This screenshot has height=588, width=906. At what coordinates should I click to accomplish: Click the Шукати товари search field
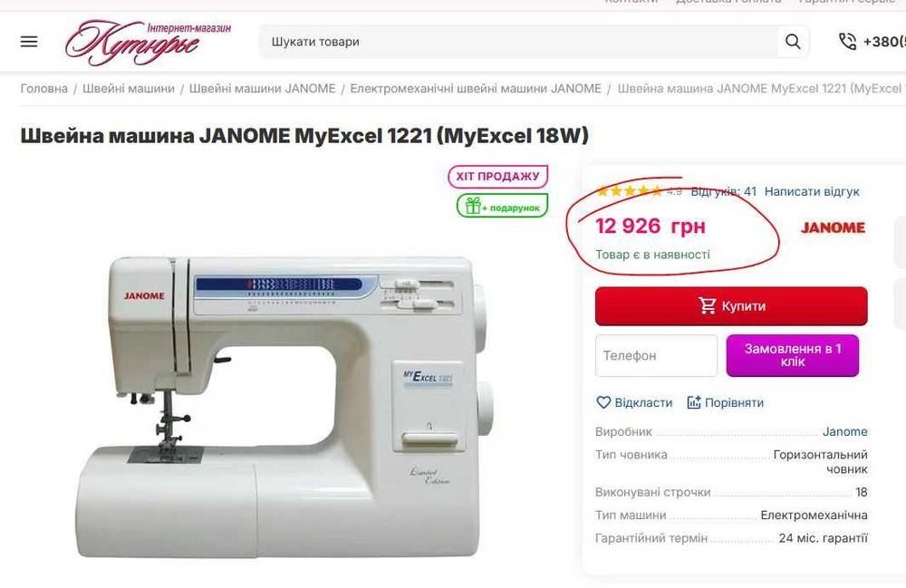(x=518, y=42)
